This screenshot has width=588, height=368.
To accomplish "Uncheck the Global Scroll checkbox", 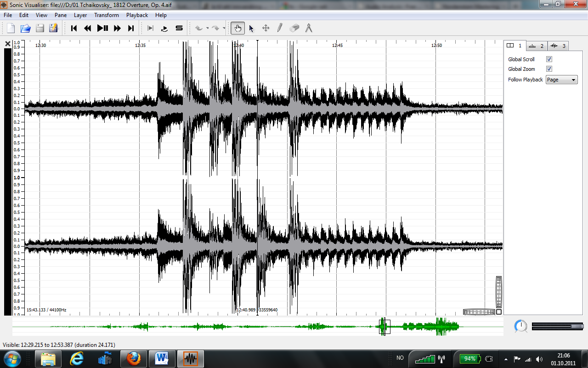I will coord(549,59).
